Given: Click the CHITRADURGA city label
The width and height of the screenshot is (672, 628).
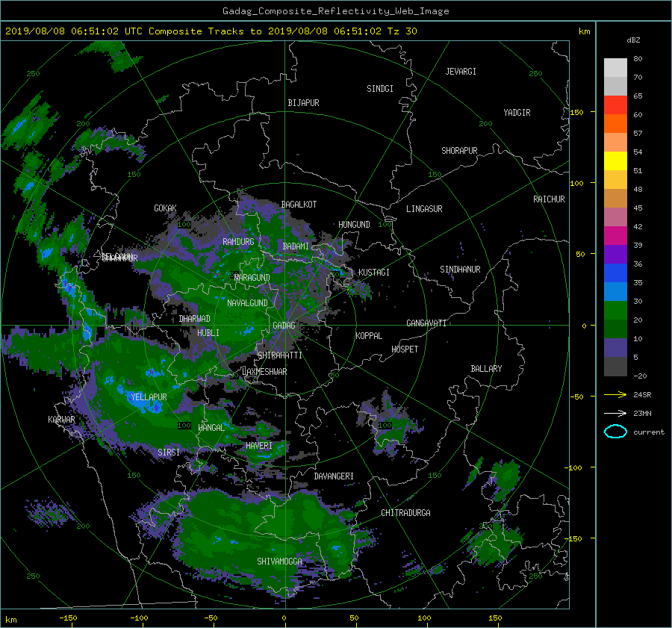Looking at the screenshot, I should pos(406,513).
